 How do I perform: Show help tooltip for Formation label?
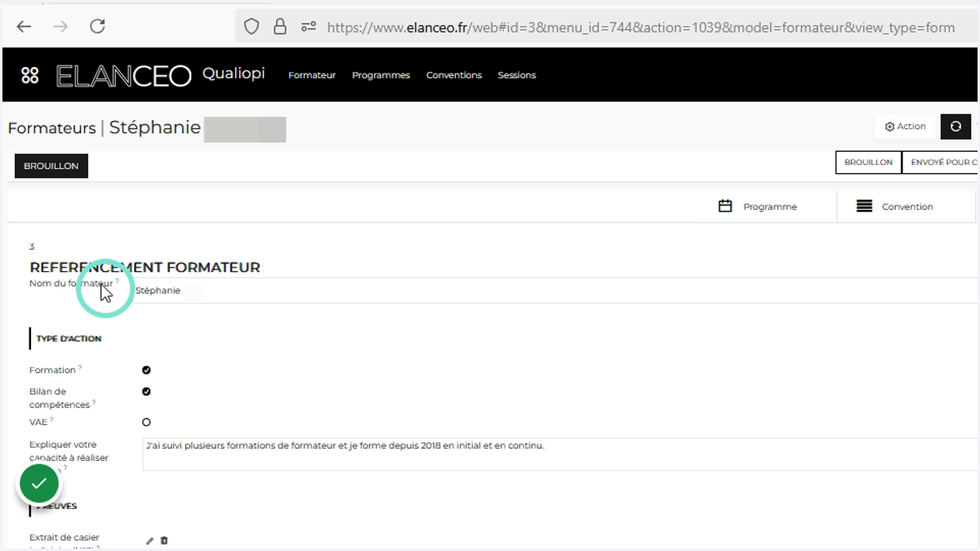click(80, 367)
